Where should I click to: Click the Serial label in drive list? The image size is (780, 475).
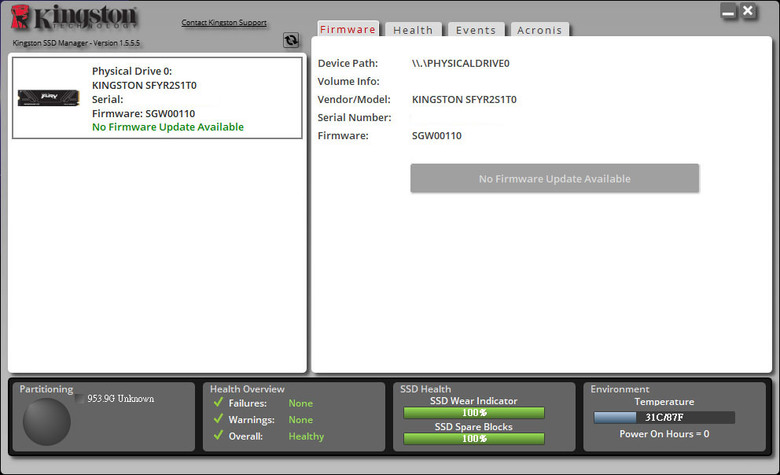107,99
